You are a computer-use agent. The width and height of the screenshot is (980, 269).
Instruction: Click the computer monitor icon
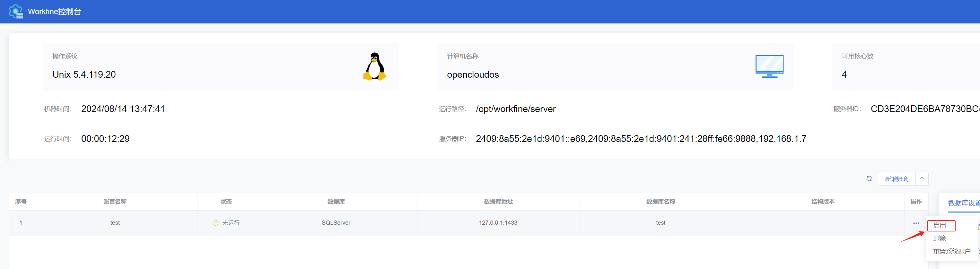(x=769, y=66)
